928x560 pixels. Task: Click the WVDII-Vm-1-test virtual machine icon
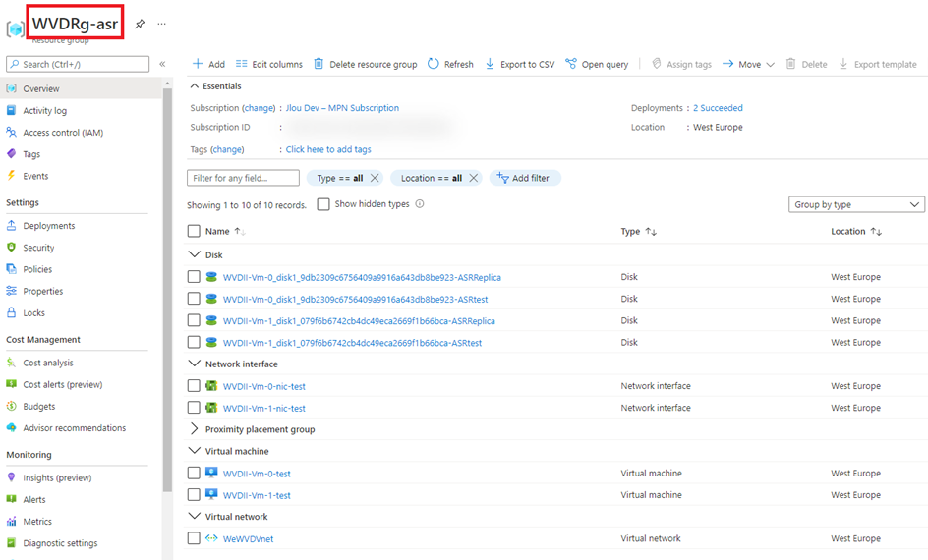coord(211,494)
